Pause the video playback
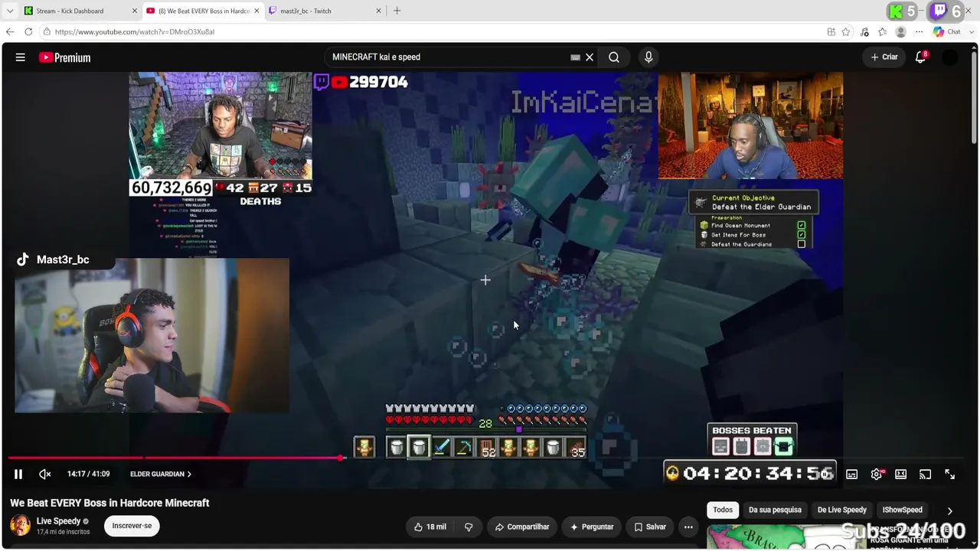 coord(18,474)
